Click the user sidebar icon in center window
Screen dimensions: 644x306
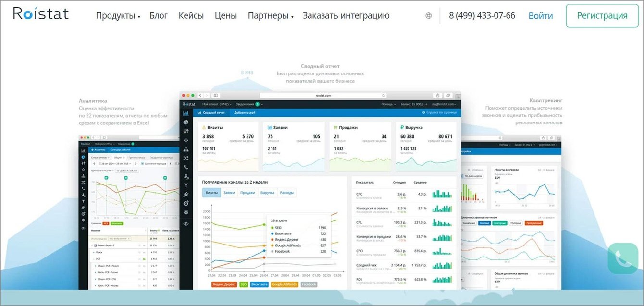(x=186, y=176)
